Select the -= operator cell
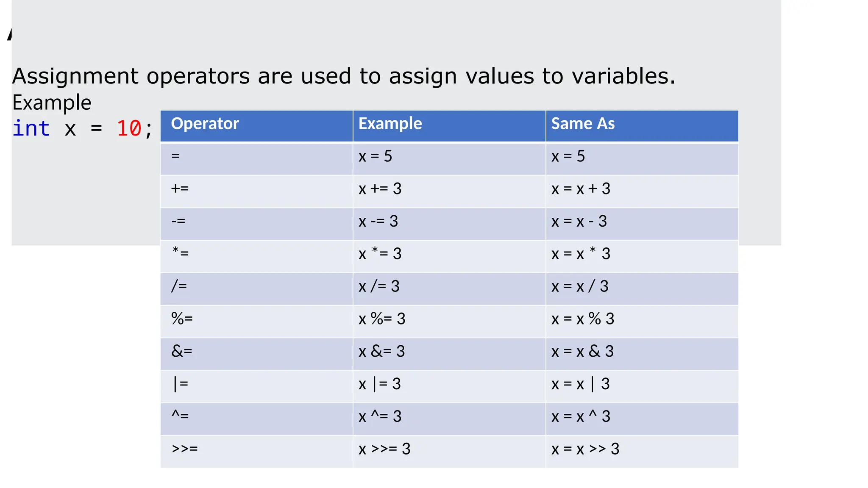The width and height of the screenshot is (868, 488). [178, 222]
